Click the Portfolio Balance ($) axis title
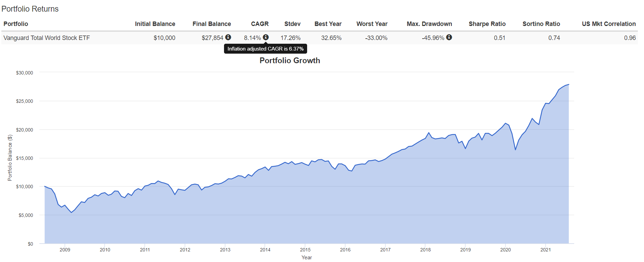 (x=10, y=158)
